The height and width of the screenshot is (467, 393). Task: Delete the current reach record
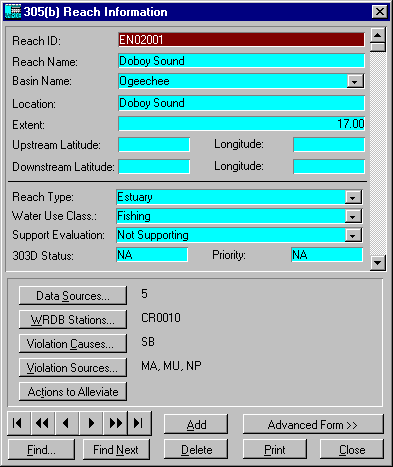(x=196, y=450)
